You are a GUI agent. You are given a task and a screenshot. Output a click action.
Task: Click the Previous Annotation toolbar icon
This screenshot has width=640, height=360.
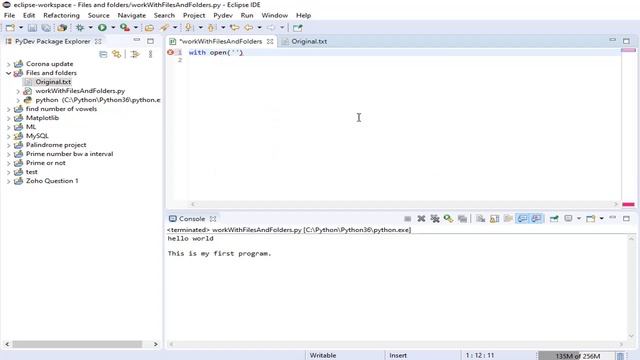coord(212,28)
